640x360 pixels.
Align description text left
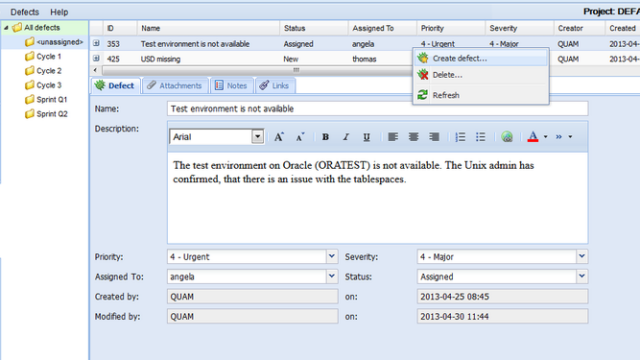[x=393, y=137]
